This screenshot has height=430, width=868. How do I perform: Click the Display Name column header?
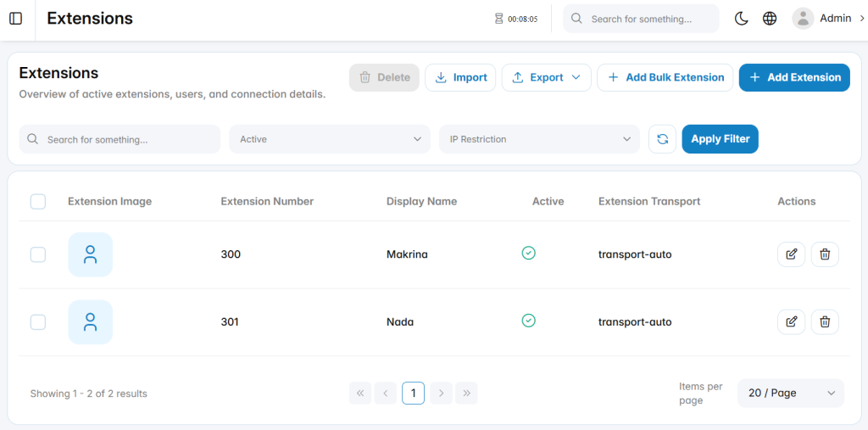(x=422, y=202)
